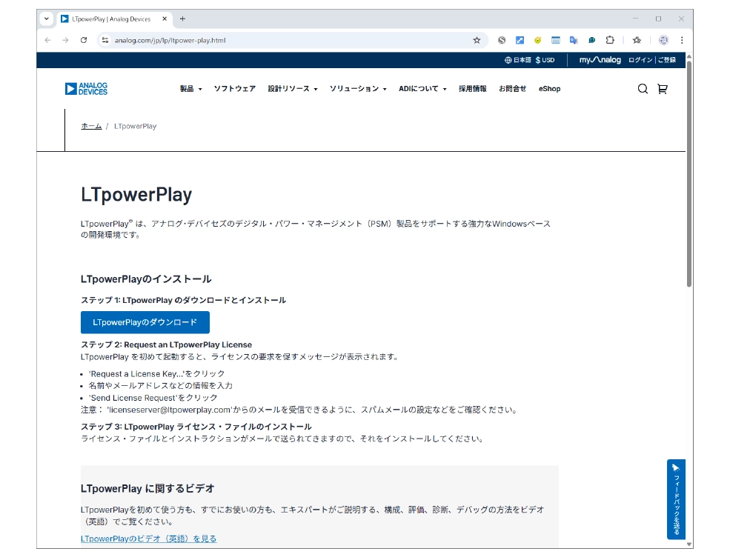Open the LTpowerPlayのビデオ（英語）を見る link
The height and width of the screenshot is (560, 730).
tap(148, 539)
